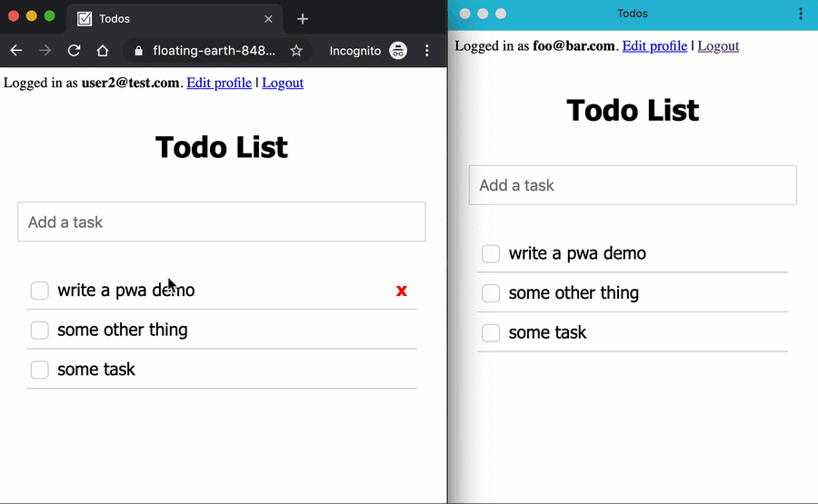The width and height of the screenshot is (818, 504).
Task: Click 'some other thing' text in PWA window
Action: tap(574, 293)
